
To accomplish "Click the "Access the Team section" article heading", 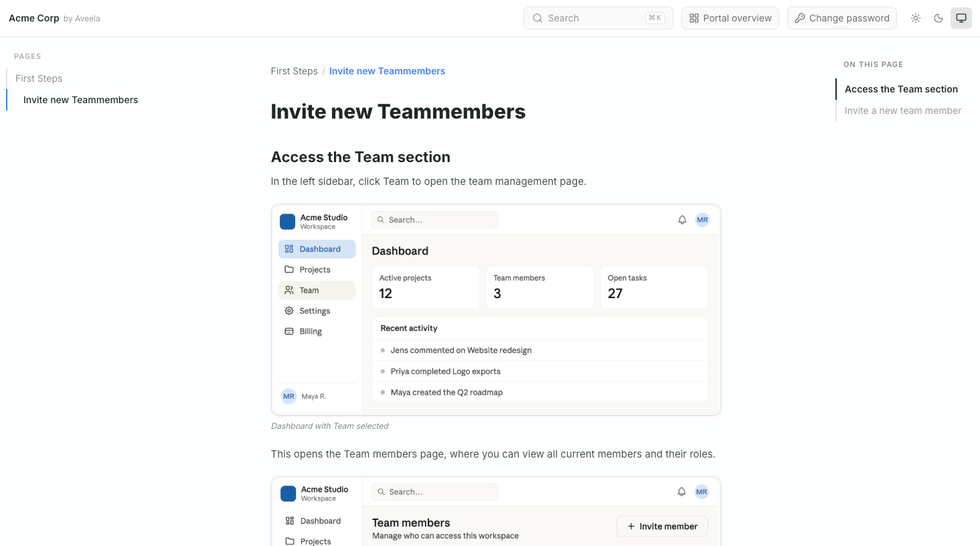I will coord(361,157).
